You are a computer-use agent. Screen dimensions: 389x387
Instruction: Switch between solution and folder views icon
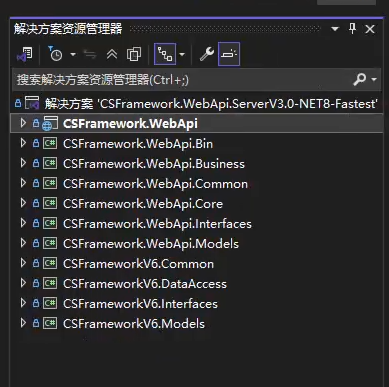click(x=25, y=54)
